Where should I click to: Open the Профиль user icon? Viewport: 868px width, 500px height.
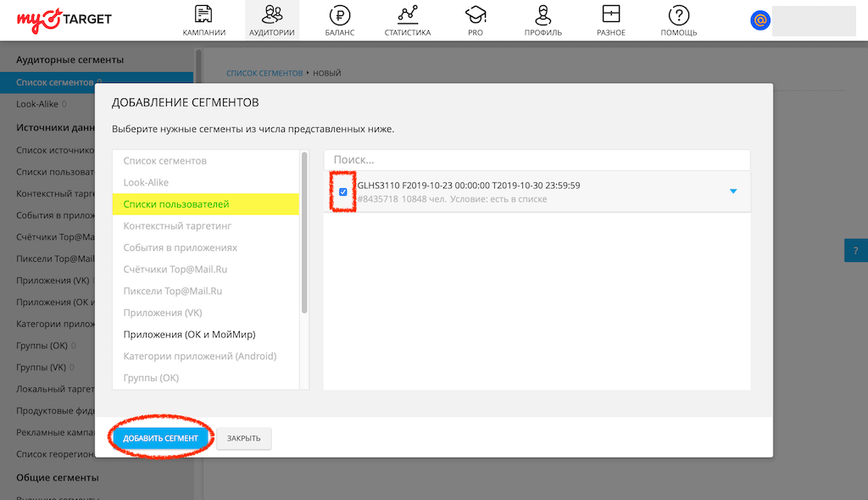(543, 14)
